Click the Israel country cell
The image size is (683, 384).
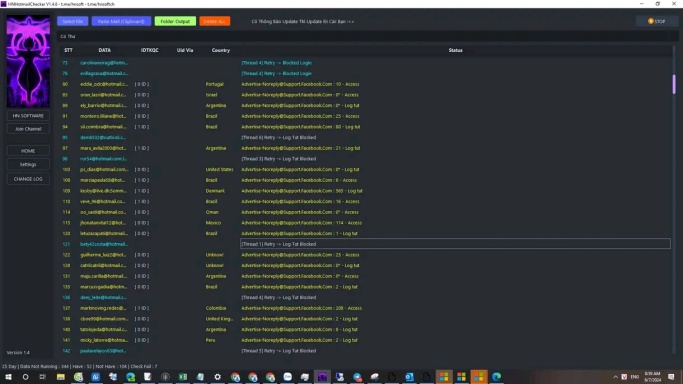pos(211,94)
